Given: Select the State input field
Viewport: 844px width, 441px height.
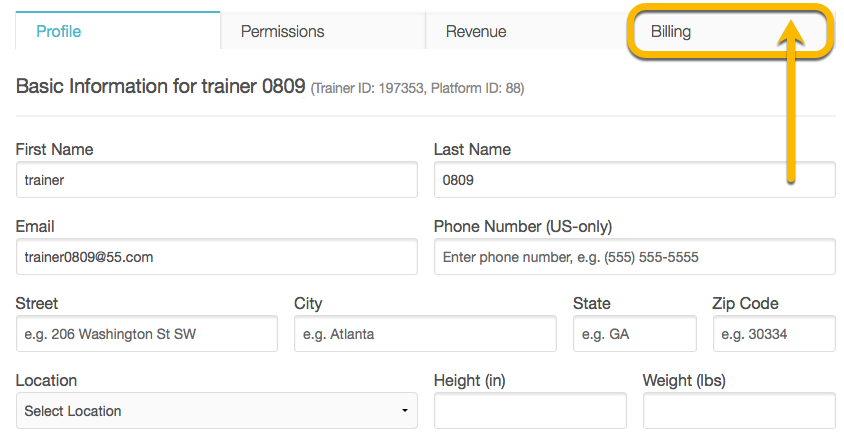Looking at the screenshot, I should [635, 334].
